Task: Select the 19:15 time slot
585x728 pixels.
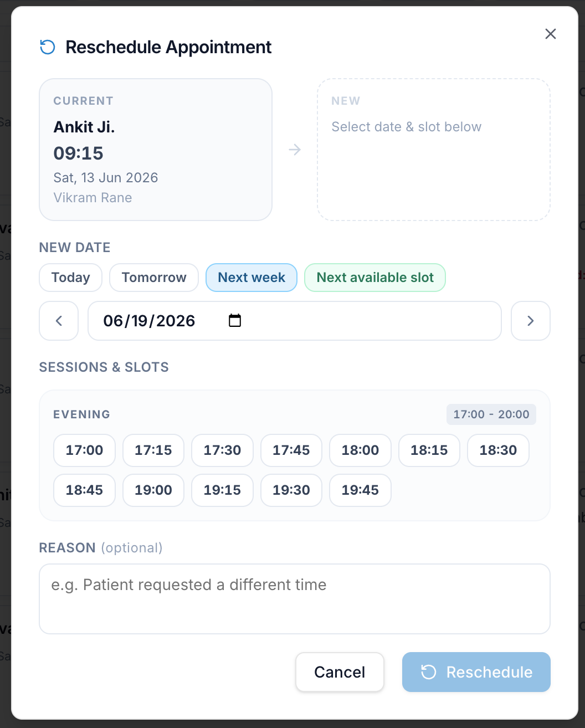Action: 222,490
